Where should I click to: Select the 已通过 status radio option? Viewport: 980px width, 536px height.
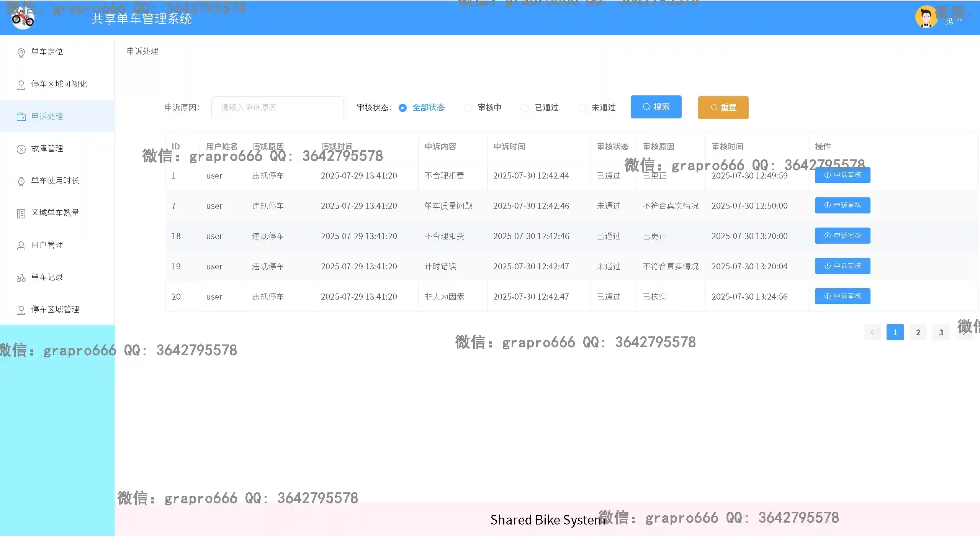pos(525,108)
